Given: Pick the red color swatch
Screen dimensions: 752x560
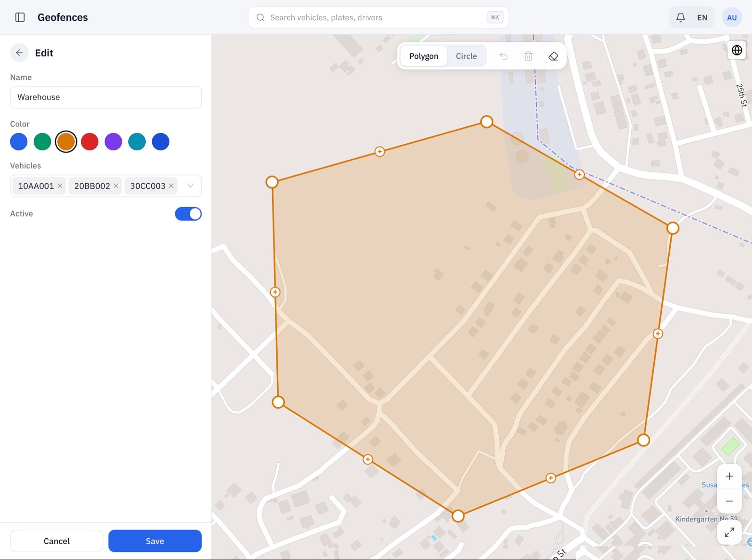Looking at the screenshot, I should click(x=90, y=142).
